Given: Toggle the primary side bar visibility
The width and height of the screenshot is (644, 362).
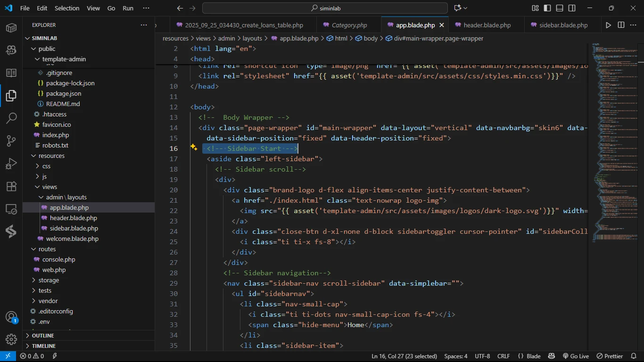Looking at the screenshot, I should pyautogui.click(x=547, y=8).
